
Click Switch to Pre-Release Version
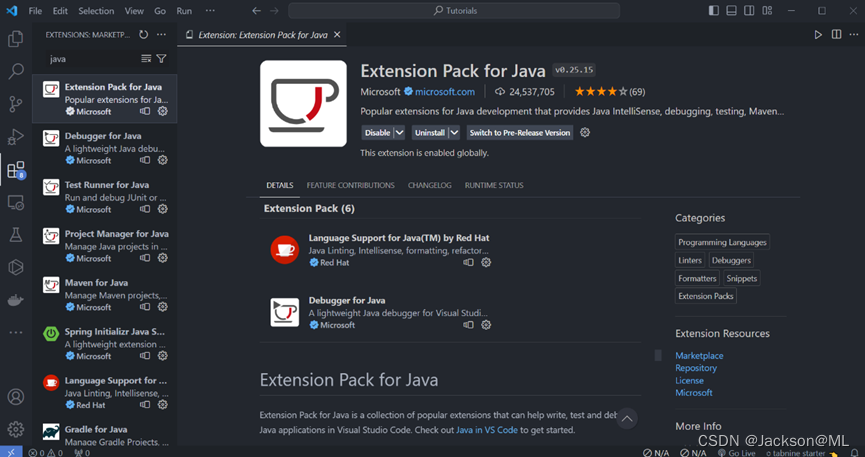coord(520,132)
